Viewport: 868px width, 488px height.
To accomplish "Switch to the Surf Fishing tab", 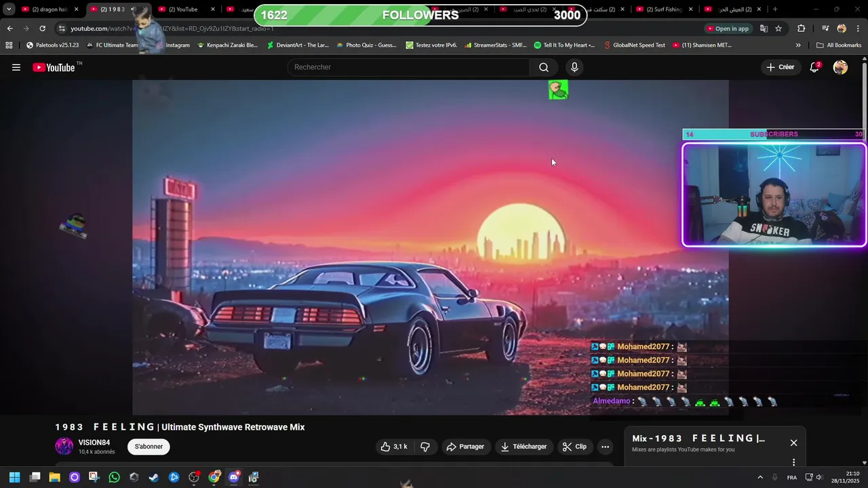I will [x=663, y=9].
